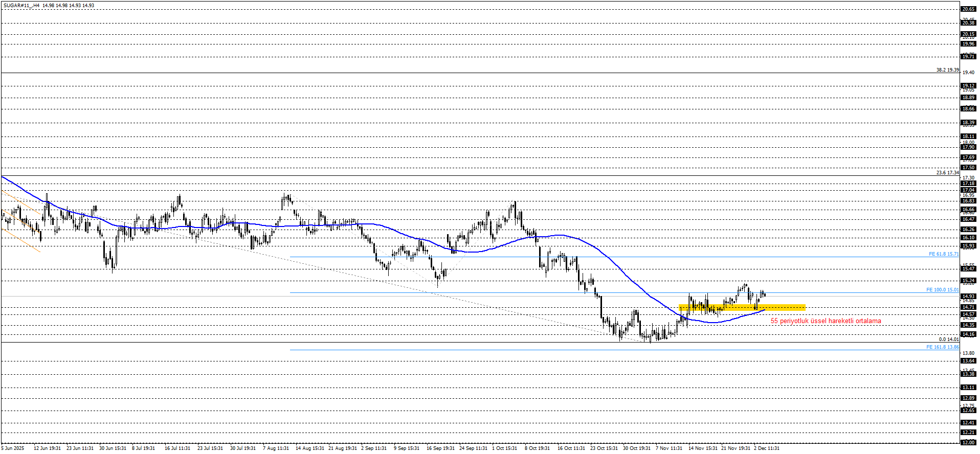
Task: Click the 2 Dec 11:31 time label
Action: click(767, 448)
